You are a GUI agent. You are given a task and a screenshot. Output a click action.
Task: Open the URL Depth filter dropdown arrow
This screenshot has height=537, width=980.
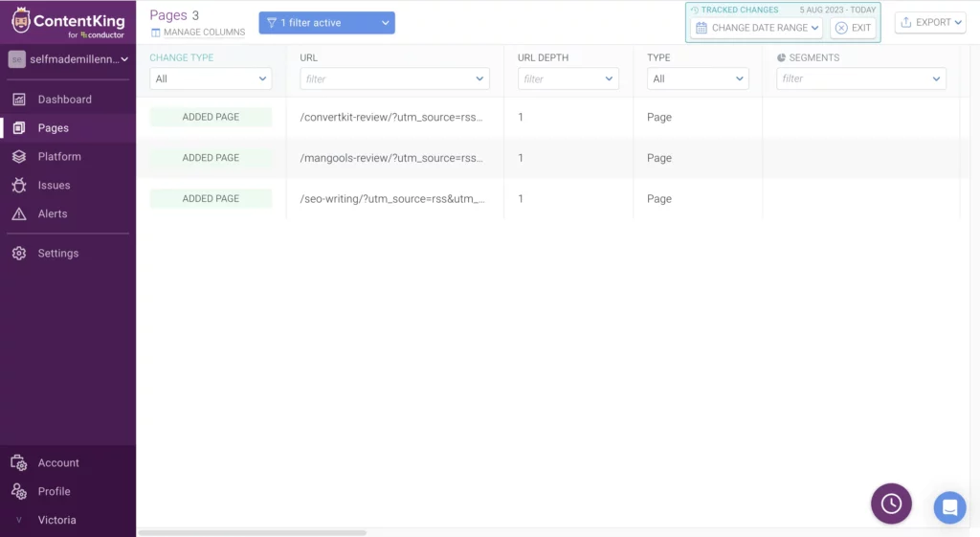(x=609, y=78)
